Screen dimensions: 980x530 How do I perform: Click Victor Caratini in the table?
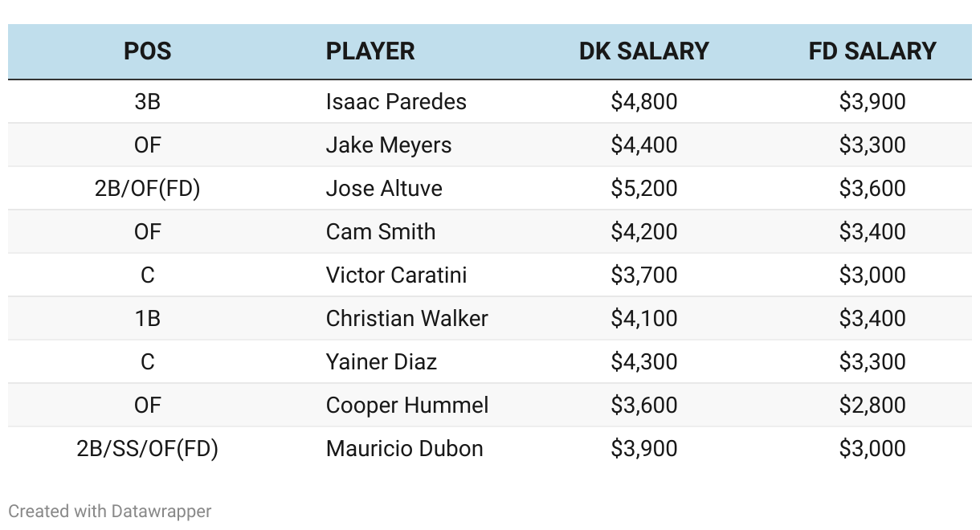pos(396,275)
